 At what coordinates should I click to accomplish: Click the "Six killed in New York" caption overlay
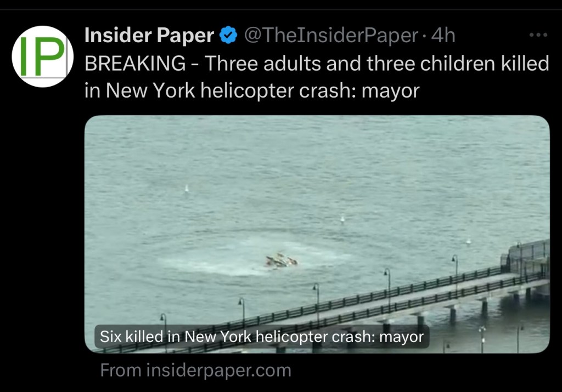click(x=262, y=337)
